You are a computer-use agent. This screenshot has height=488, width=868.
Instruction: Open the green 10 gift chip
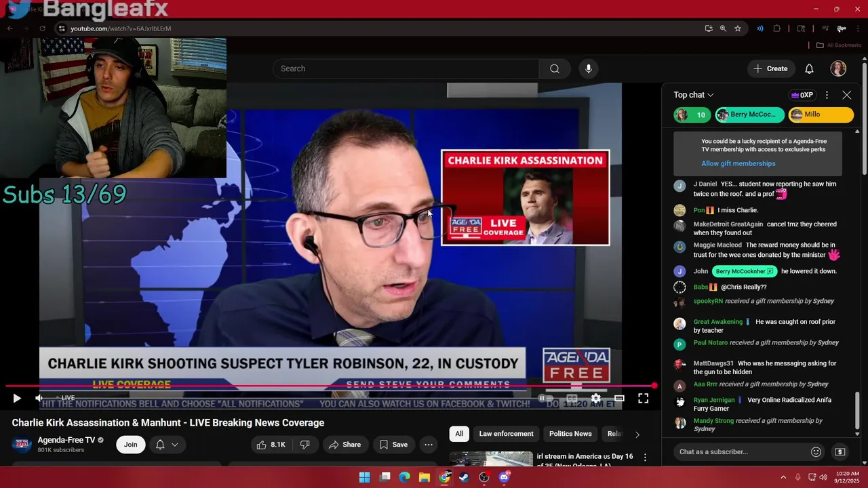[x=692, y=115]
